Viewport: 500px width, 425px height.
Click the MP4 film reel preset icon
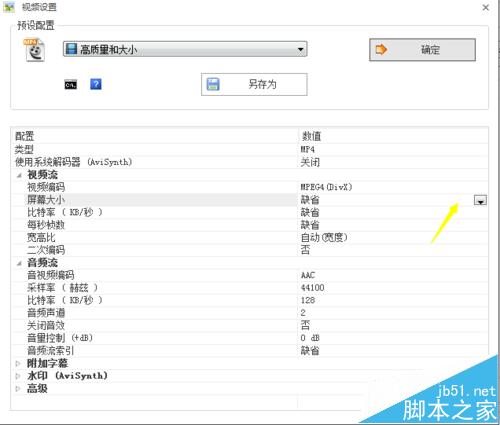pyautogui.click(x=34, y=50)
